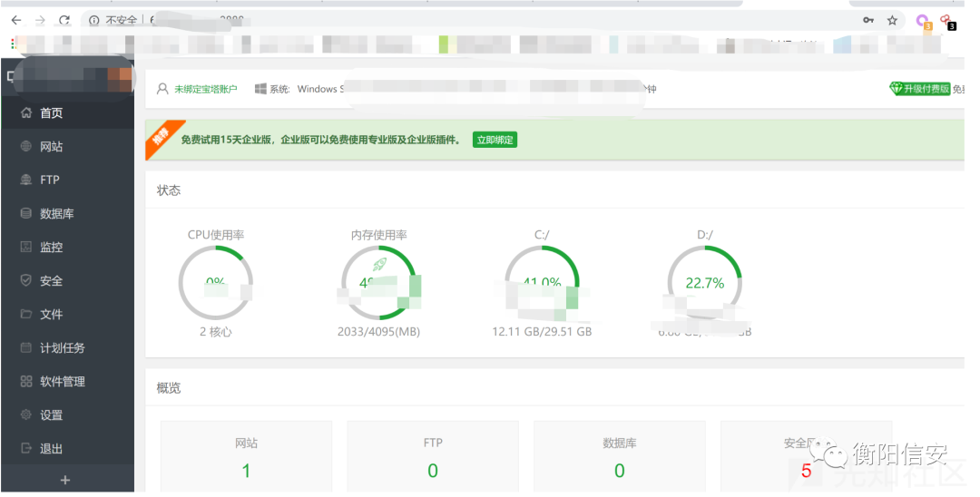Click the globe icon beside 网站
The height and width of the screenshot is (497, 980).
pyautogui.click(x=26, y=146)
